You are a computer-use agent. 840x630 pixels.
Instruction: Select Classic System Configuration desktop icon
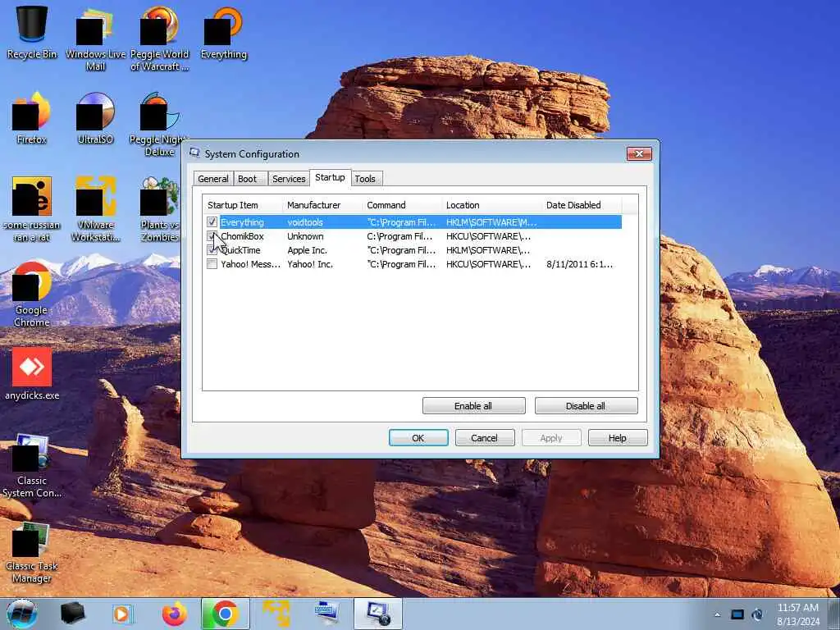pyautogui.click(x=32, y=465)
